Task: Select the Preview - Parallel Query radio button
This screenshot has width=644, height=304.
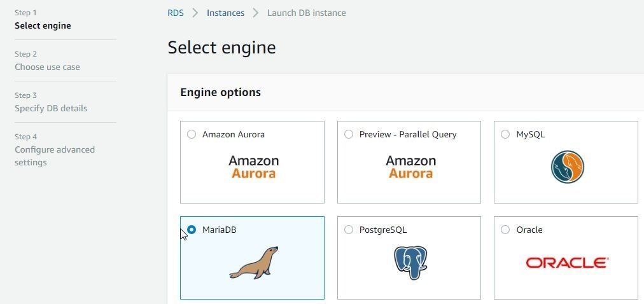Action: pyautogui.click(x=349, y=135)
